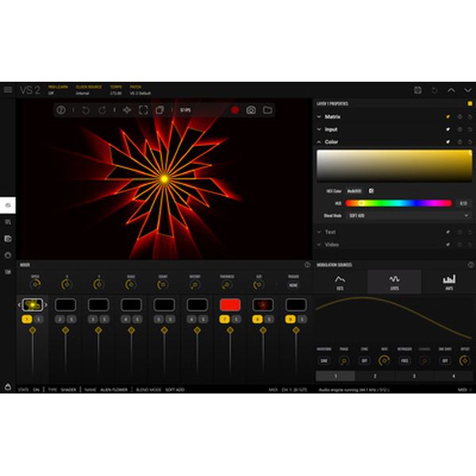Take a snapshot with the camera icon
Viewport: 476px width, 476px height.
pos(251,110)
